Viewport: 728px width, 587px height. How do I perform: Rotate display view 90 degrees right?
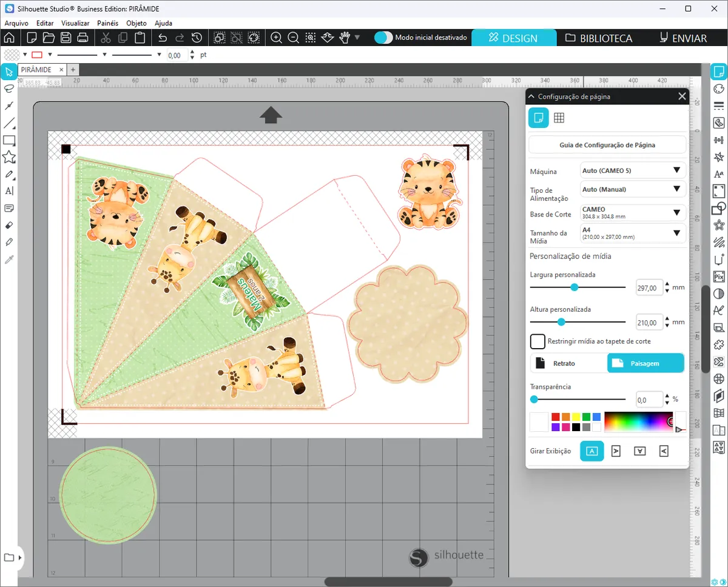tap(616, 451)
